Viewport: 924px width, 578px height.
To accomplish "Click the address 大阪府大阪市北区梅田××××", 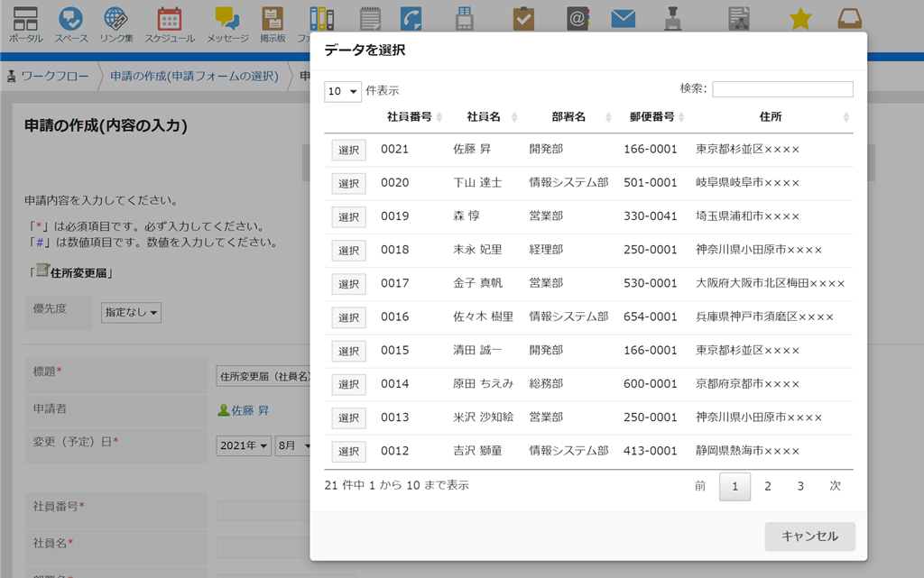I will coord(771,284).
